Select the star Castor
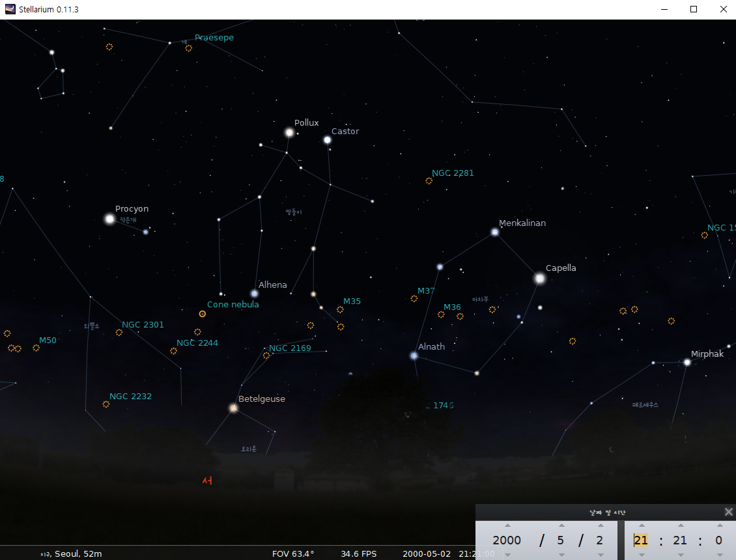This screenshot has height=560, width=736. 327,140
